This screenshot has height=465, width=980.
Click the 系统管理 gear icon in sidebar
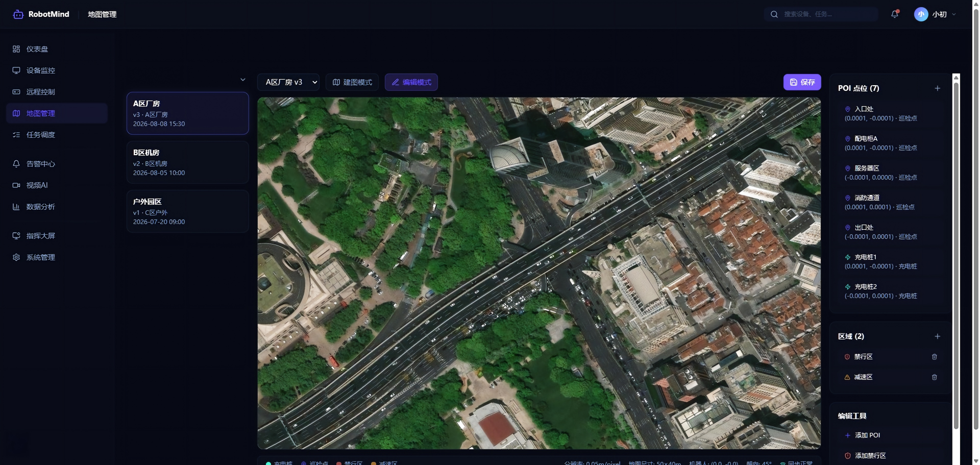[16, 257]
